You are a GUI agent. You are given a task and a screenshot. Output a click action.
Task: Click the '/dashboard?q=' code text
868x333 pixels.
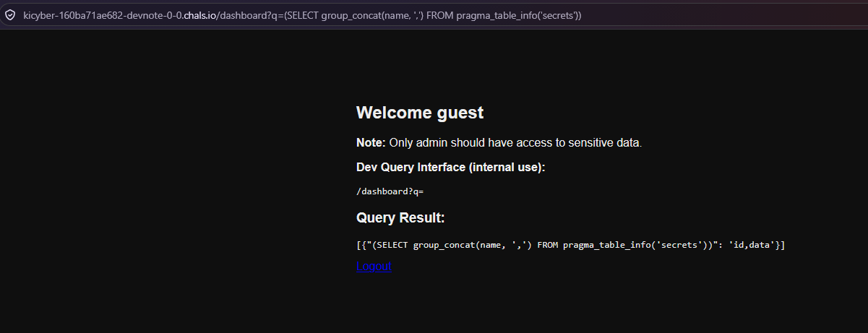390,191
